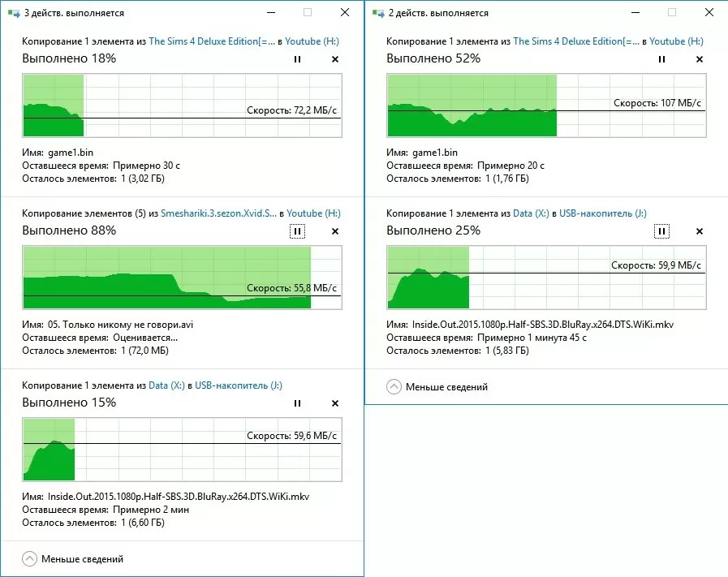Cancel the Smeshariki 88% copy operation

[335, 231]
